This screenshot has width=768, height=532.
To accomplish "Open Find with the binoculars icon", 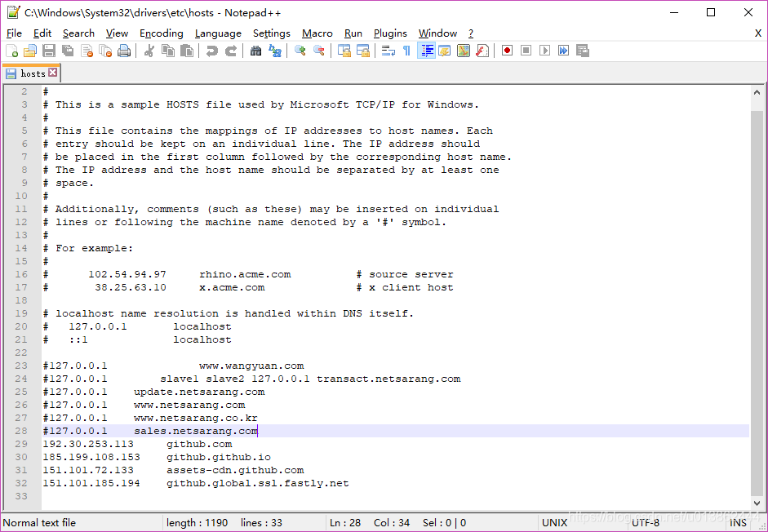I will point(255,51).
